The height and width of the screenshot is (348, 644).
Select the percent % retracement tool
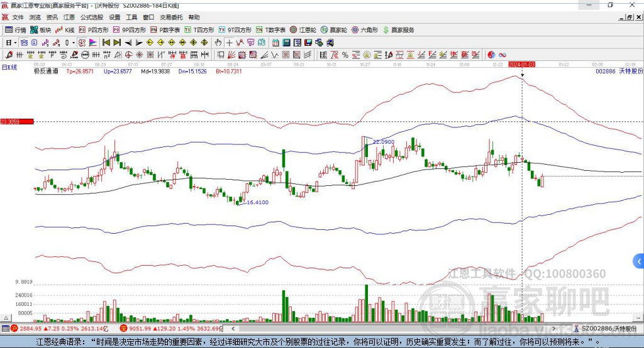click(345, 55)
